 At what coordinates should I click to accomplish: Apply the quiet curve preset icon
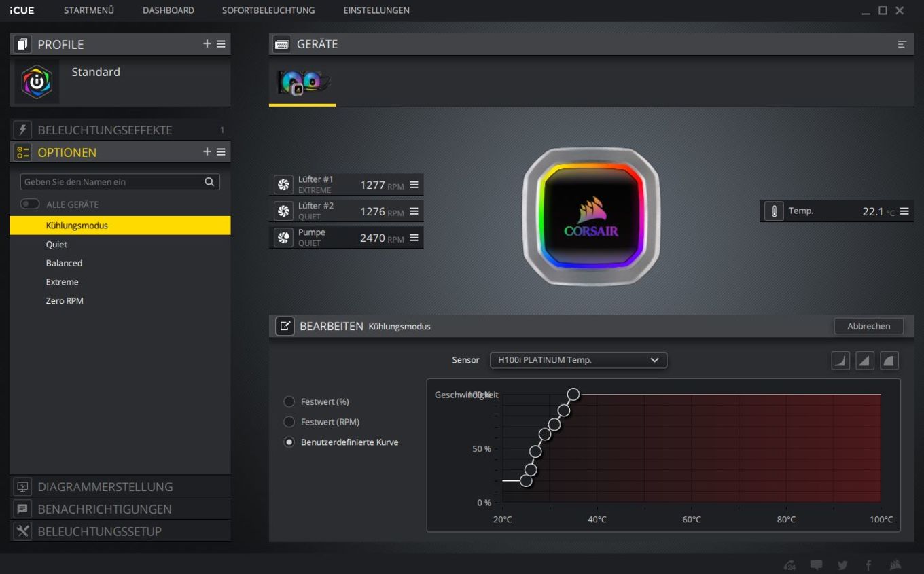click(840, 361)
